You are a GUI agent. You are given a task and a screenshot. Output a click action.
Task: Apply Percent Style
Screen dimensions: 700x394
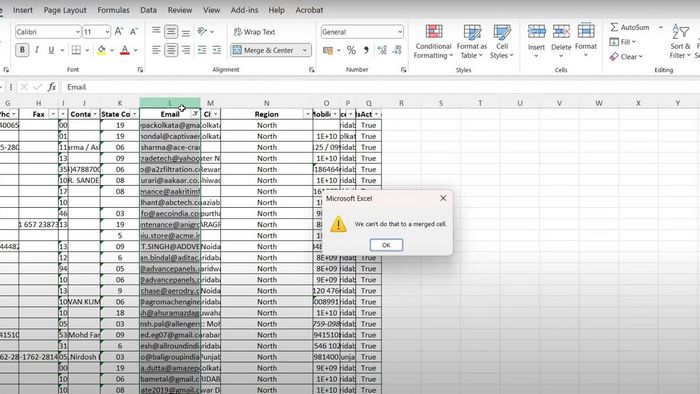pos(351,50)
